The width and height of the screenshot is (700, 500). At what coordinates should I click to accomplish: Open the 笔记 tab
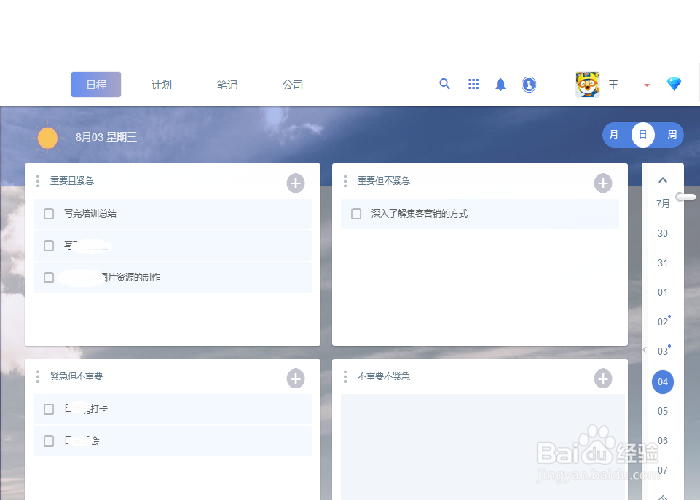(227, 84)
